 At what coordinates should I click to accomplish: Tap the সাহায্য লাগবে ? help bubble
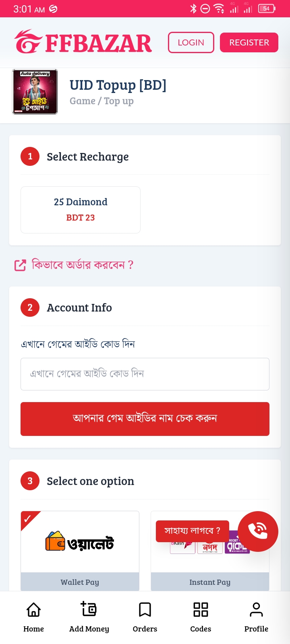192,531
